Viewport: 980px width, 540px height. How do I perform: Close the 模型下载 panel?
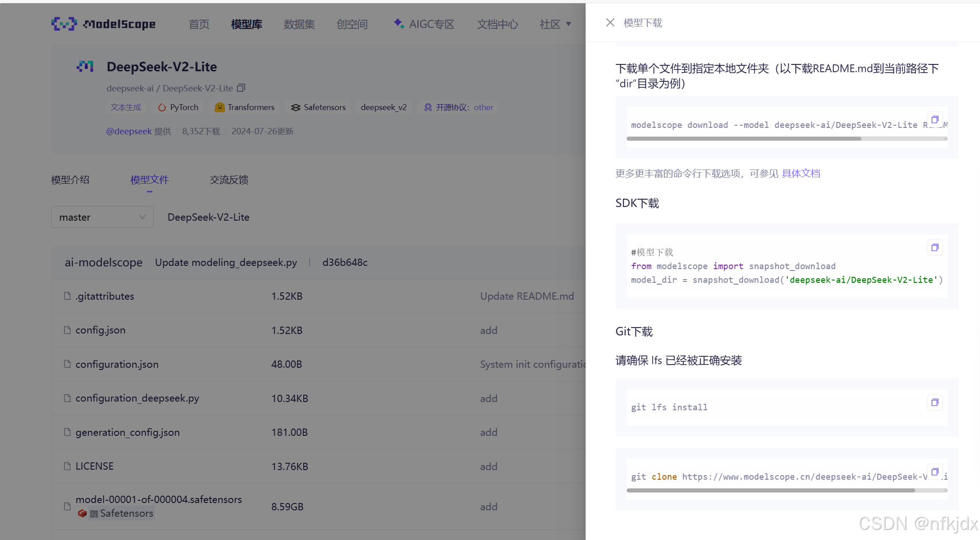point(610,22)
